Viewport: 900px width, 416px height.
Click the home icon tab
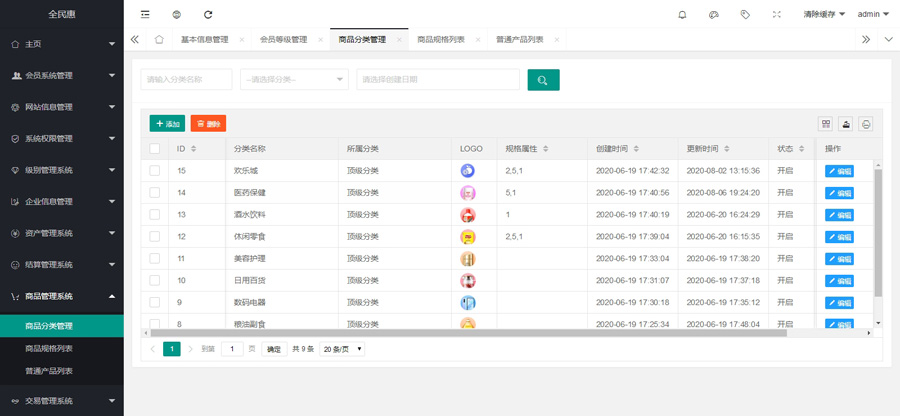point(159,40)
